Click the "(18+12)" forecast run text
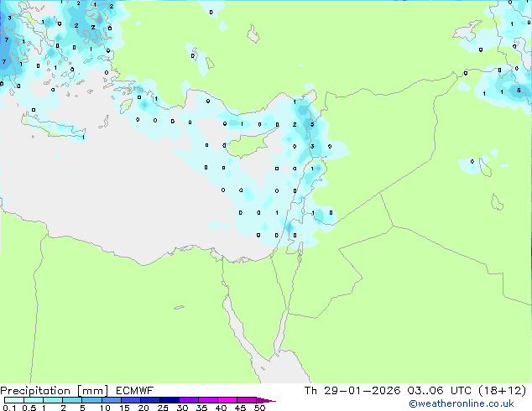532x411 pixels. point(502,391)
